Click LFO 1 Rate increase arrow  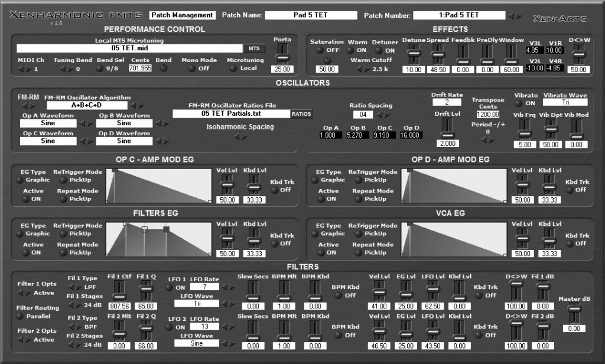(x=232, y=287)
